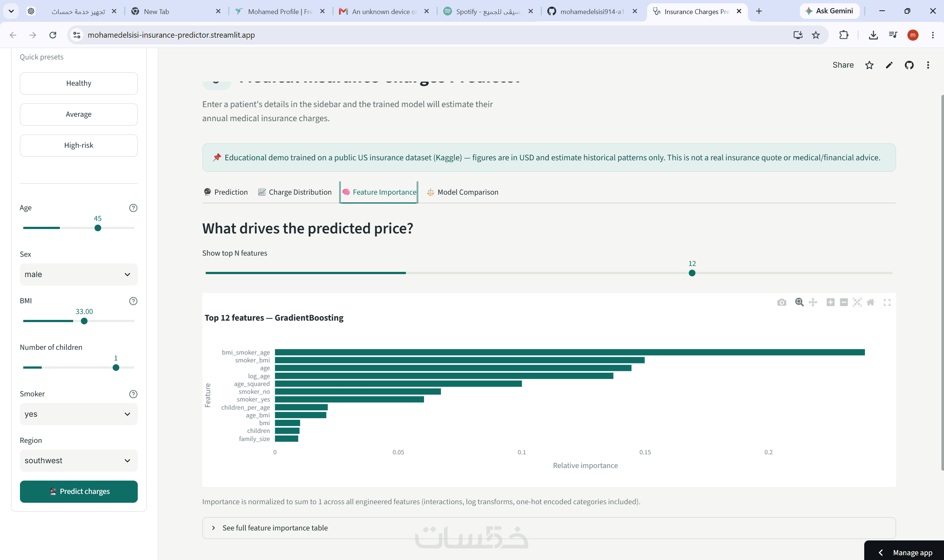Open the GitHub repository icon
The height and width of the screenshot is (560, 944).
point(909,65)
